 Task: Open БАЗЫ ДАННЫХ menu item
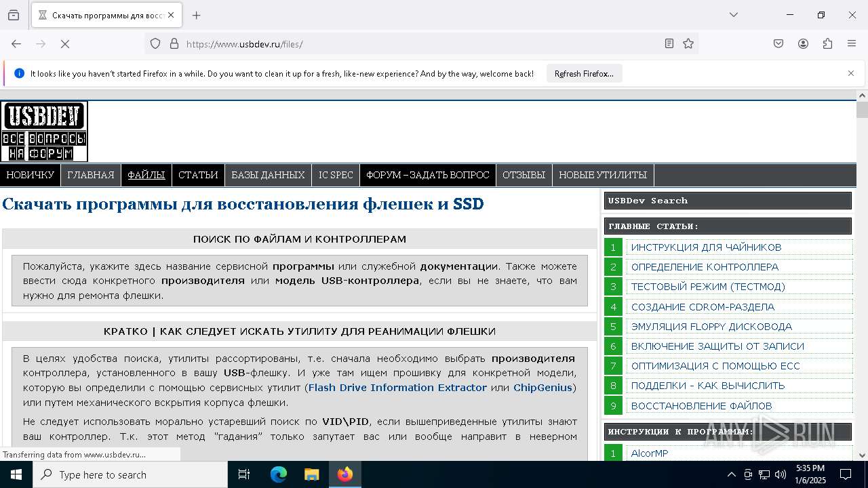point(268,175)
